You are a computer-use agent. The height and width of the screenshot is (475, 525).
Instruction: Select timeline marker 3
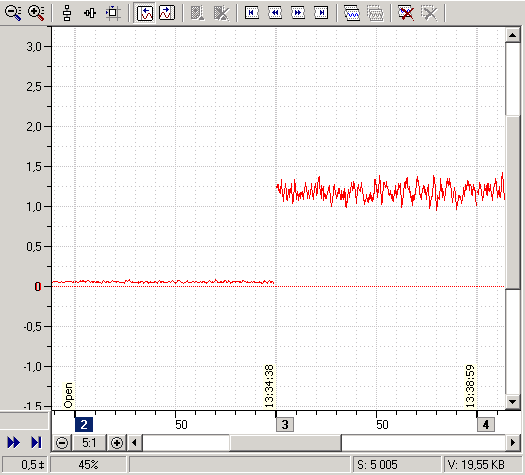click(285, 425)
